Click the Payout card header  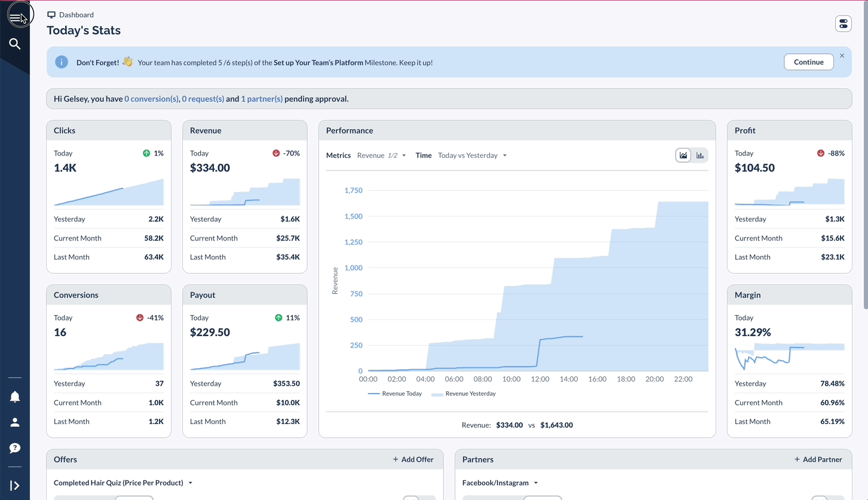[245, 295]
